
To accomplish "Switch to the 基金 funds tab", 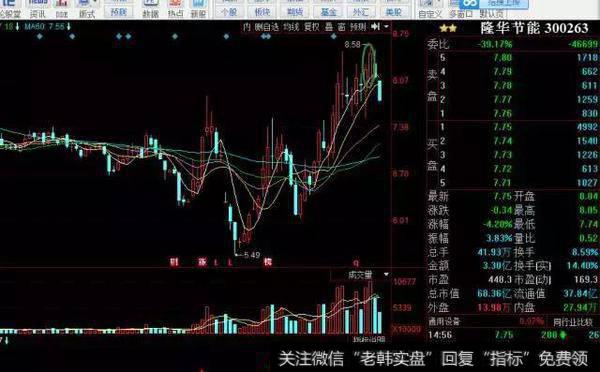I will [328, 12].
